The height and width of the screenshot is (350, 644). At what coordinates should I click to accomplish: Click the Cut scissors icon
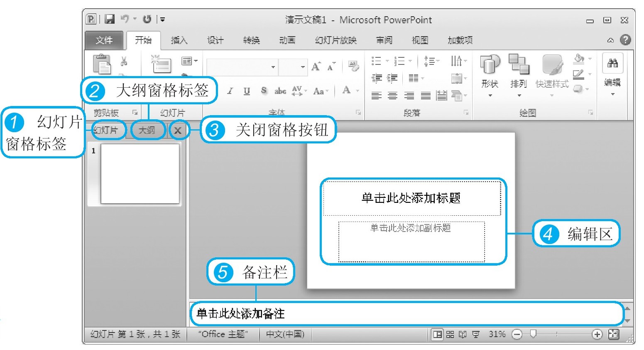tap(124, 62)
